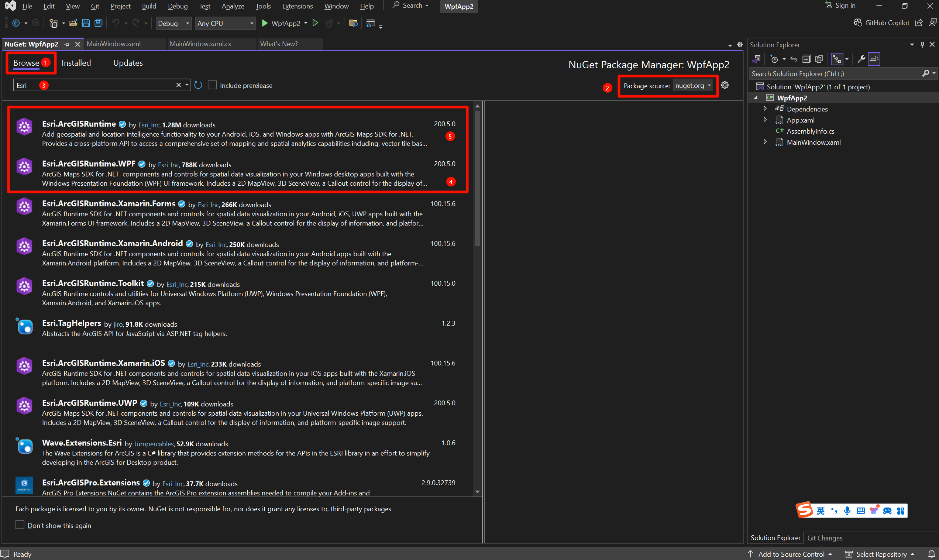Screen dimensions: 939x560
Task: Open notifications bell in status bar
Action: pyautogui.click(x=931, y=554)
